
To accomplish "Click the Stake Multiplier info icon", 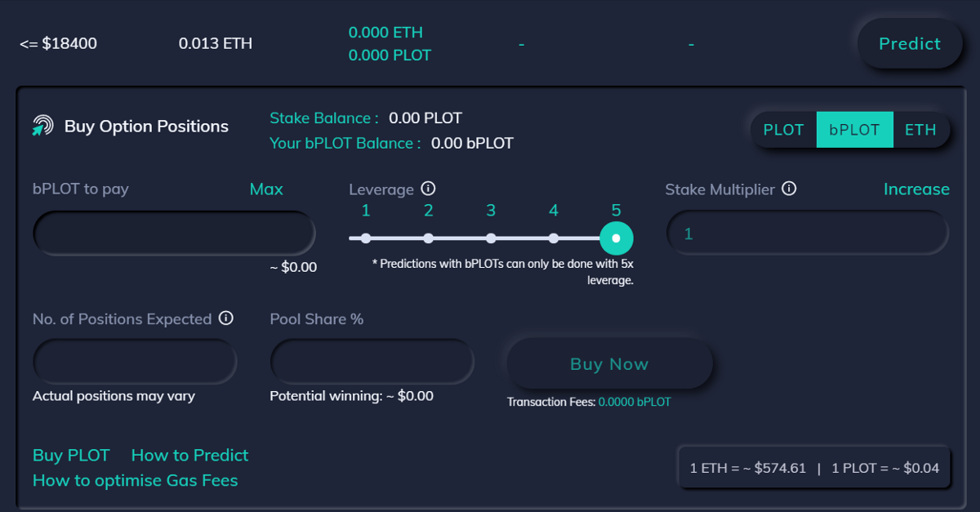I will 789,189.
